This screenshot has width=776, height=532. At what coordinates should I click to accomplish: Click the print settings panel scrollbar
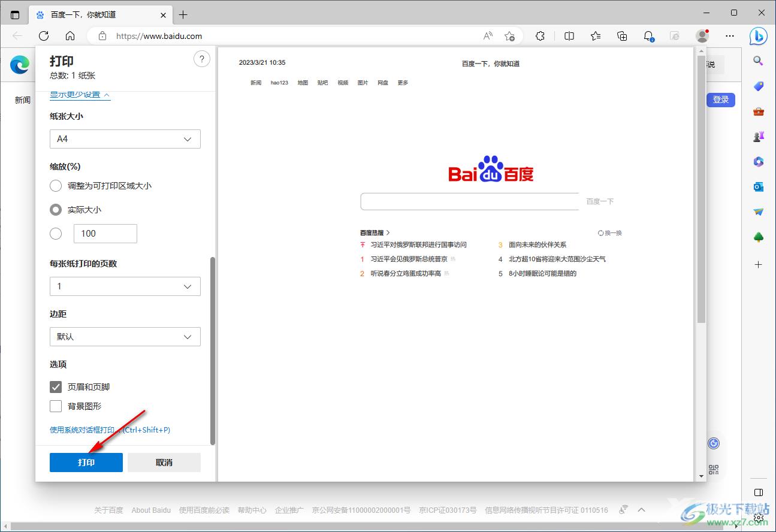pos(213,351)
